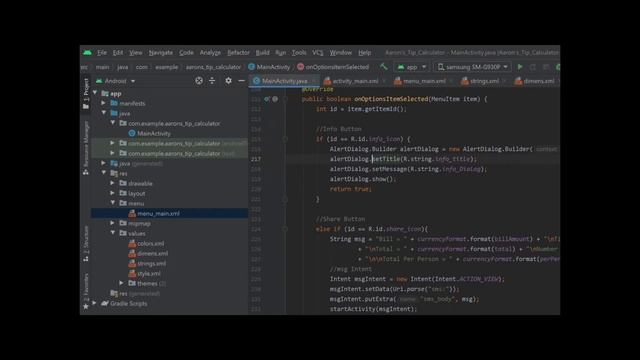Click the '//Share Button' comment line
640x360 pixels.
340,219
